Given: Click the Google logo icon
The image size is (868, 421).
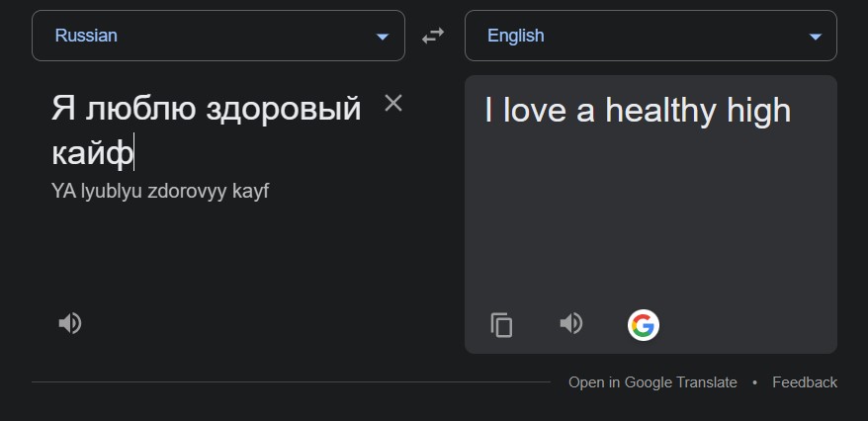Looking at the screenshot, I should [643, 324].
